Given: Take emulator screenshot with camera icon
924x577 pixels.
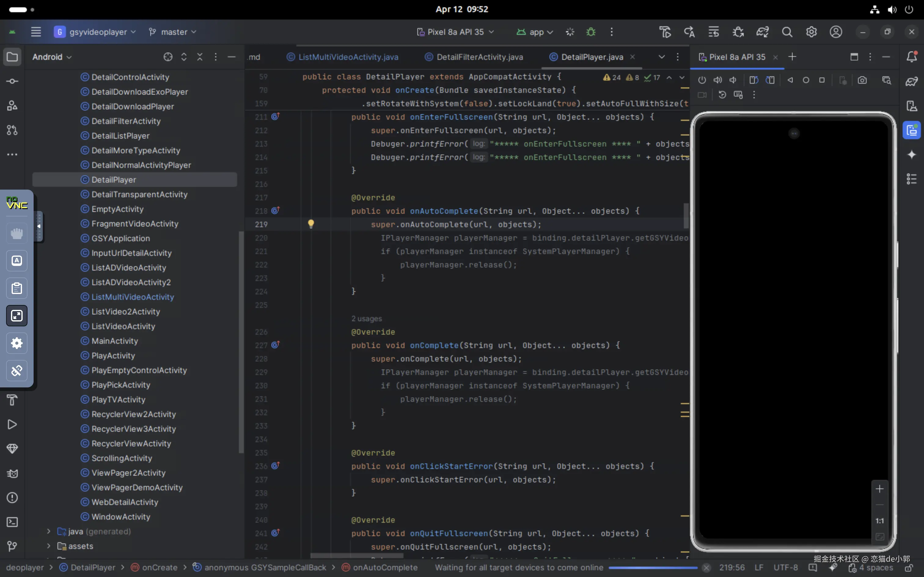Looking at the screenshot, I should pyautogui.click(x=862, y=80).
